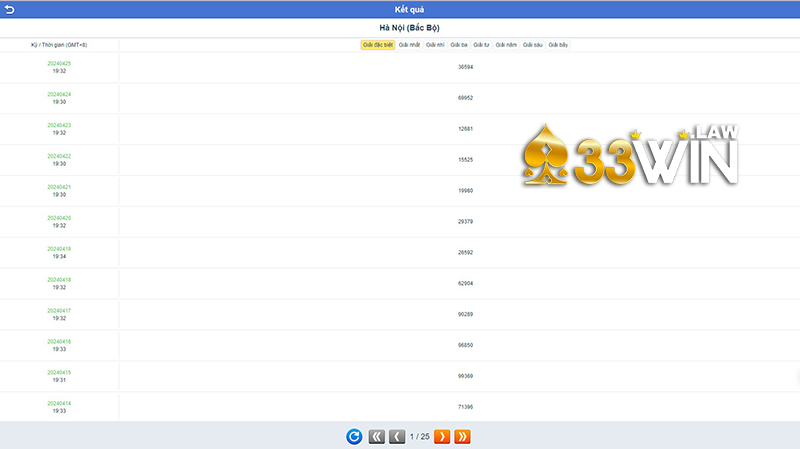Viewport: 800px width, 449px height.
Task: Open the Giải năm tab
Action: point(506,45)
